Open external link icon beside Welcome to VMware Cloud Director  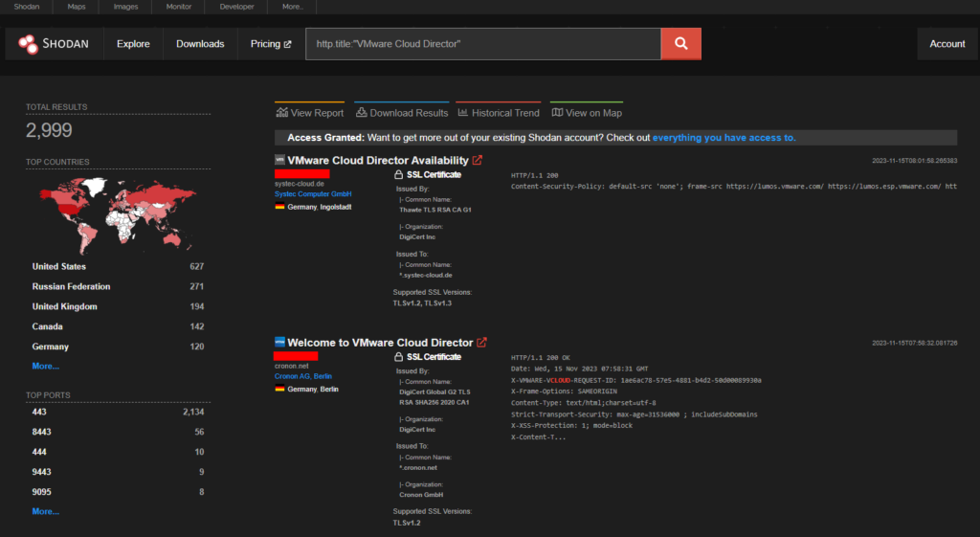[482, 342]
